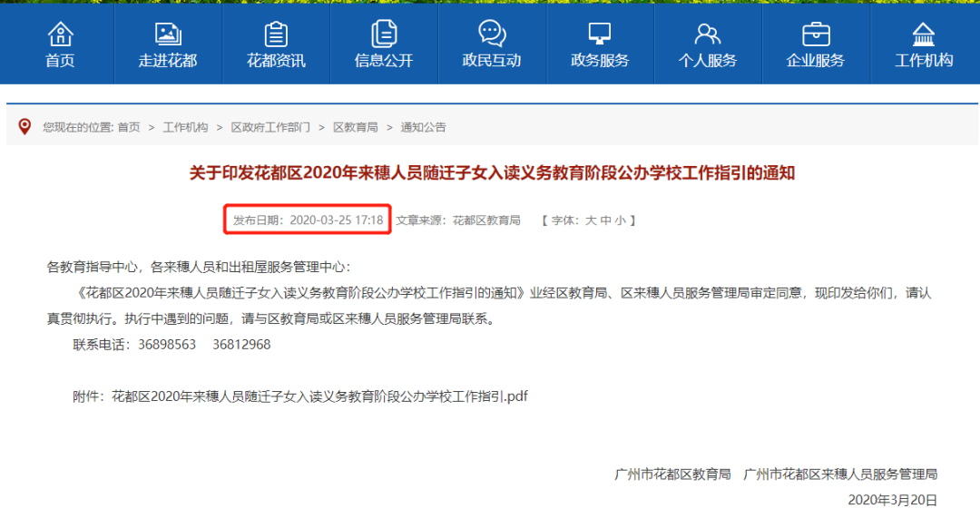The image size is (980, 528).
Task: Click the chat bubble icon above 政民互动
Action: [492, 34]
